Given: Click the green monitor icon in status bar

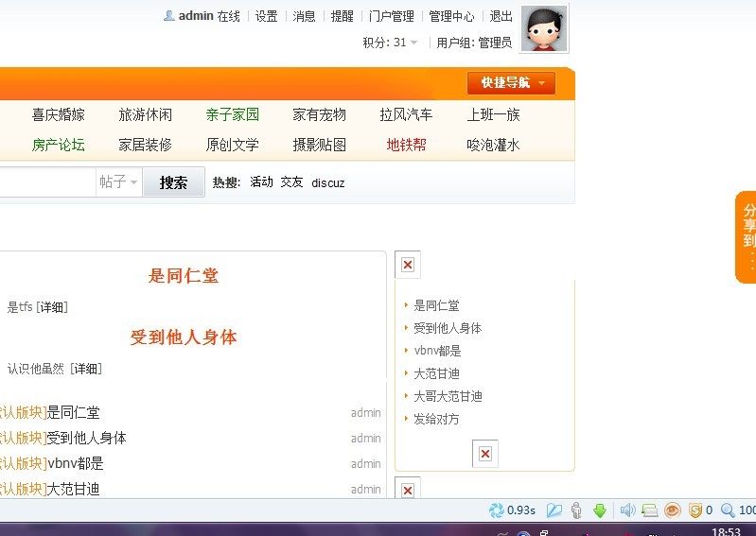Looking at the screenshot, I should click(650, 510).
